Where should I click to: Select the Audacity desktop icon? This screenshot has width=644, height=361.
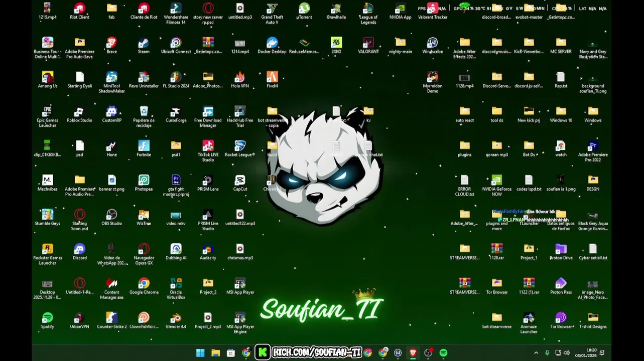(x=208, y=252)
